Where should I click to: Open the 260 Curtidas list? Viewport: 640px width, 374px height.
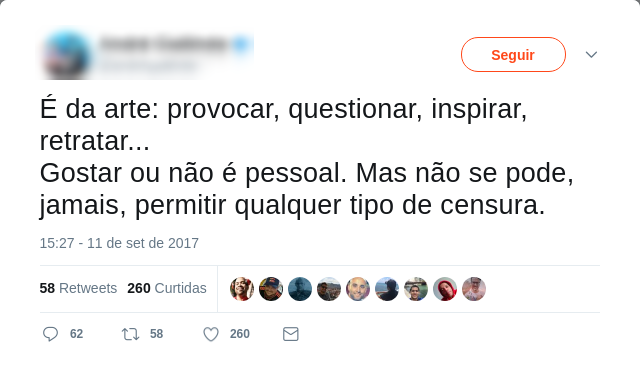tap(167, 288)
